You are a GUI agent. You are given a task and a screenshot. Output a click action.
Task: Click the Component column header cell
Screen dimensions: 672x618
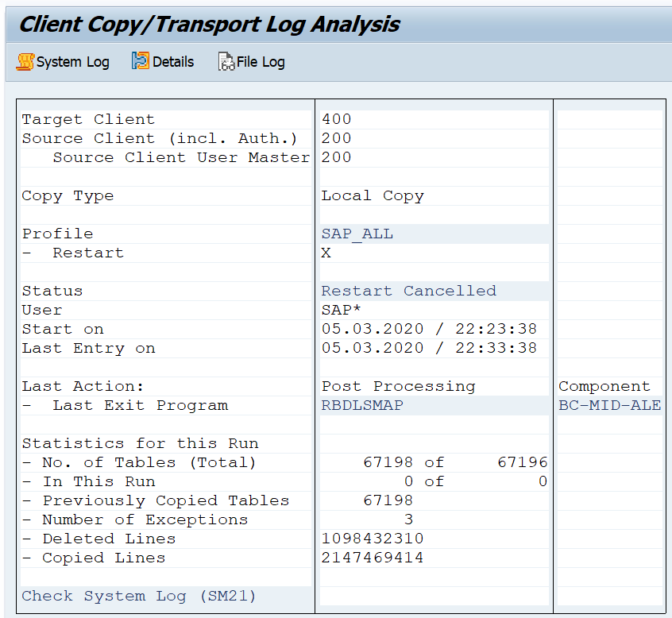604,386
